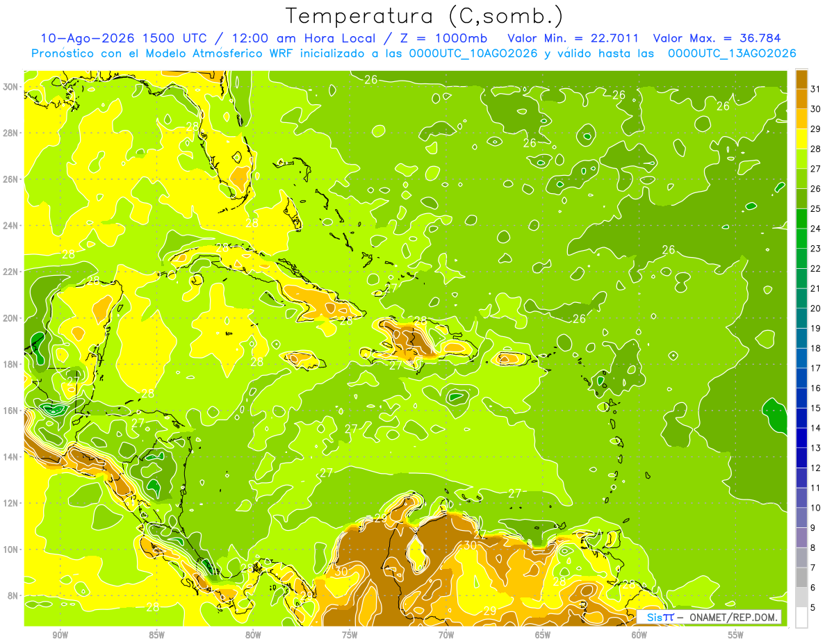This screenshot has width=834, height=644.
Task: Click the 75W longitude axis label
Action: [350, 635]
